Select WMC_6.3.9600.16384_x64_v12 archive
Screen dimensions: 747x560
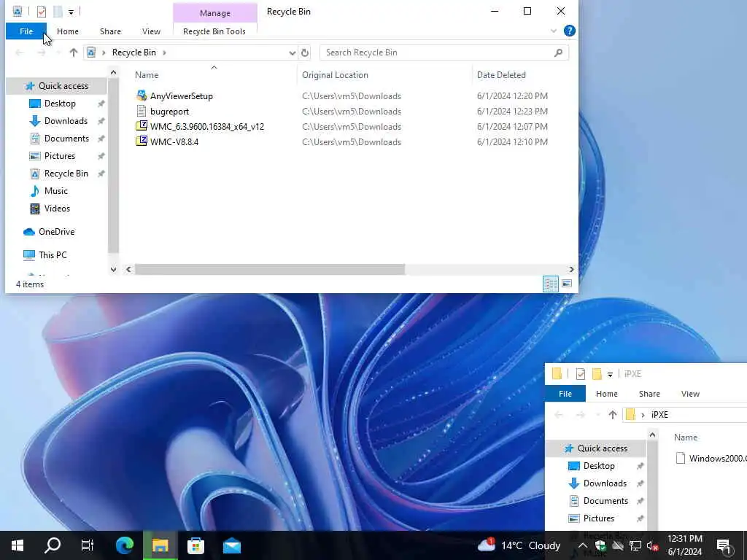coord(206,127)
